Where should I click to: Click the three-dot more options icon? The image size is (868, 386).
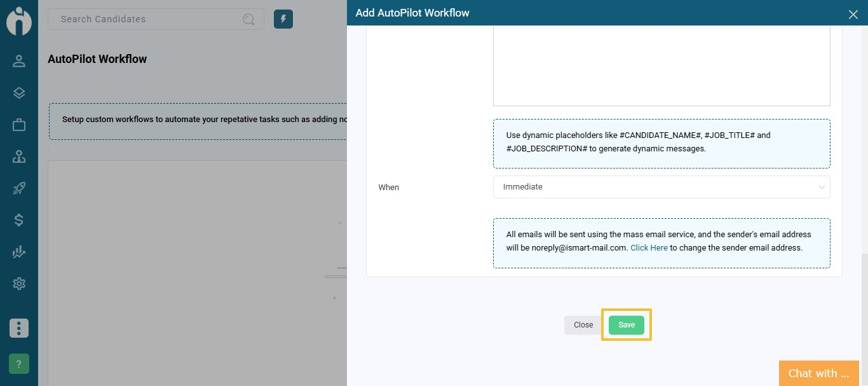pos(19,328)
